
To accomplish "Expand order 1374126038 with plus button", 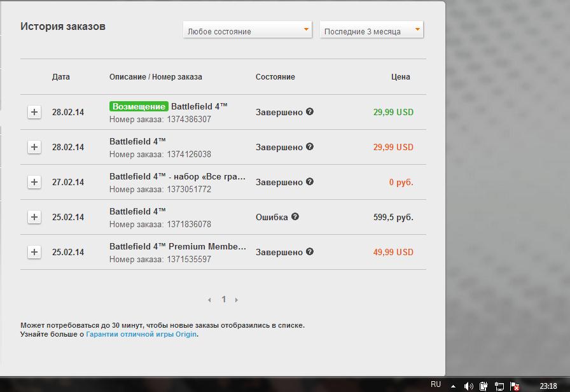I will point(34,147).
